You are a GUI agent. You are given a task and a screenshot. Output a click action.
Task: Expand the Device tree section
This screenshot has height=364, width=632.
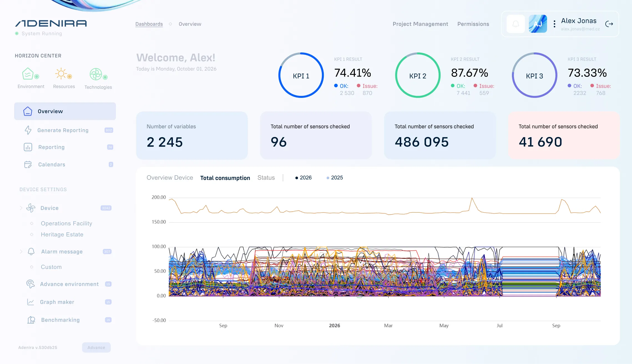pos(21,208)
